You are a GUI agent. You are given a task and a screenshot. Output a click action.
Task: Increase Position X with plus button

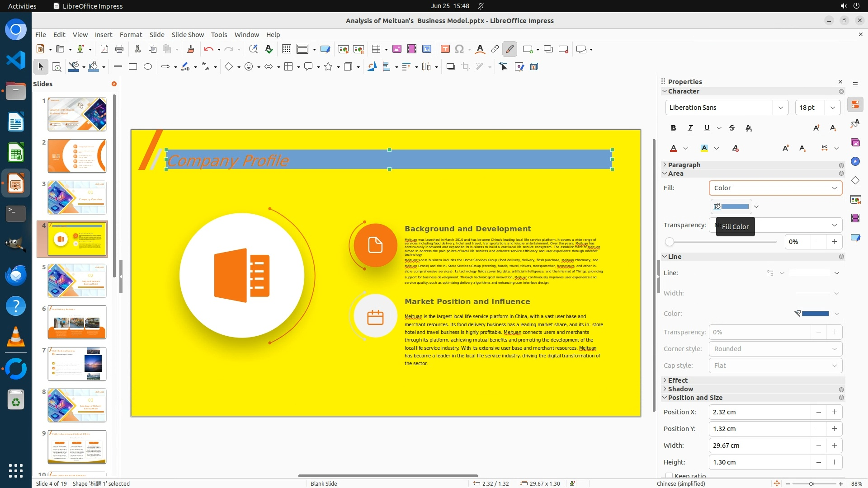(x=834, y=412)
